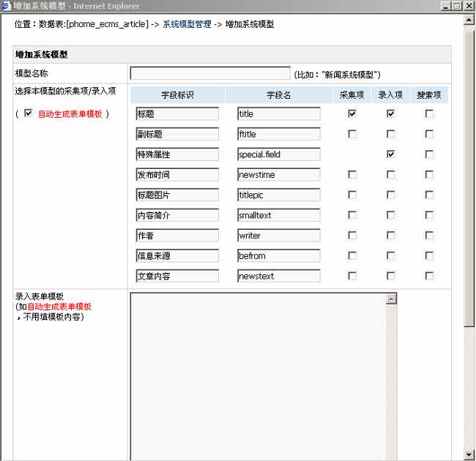
Task: Check the 录入项 checkbox for ftitle
Action: (390, 135)
